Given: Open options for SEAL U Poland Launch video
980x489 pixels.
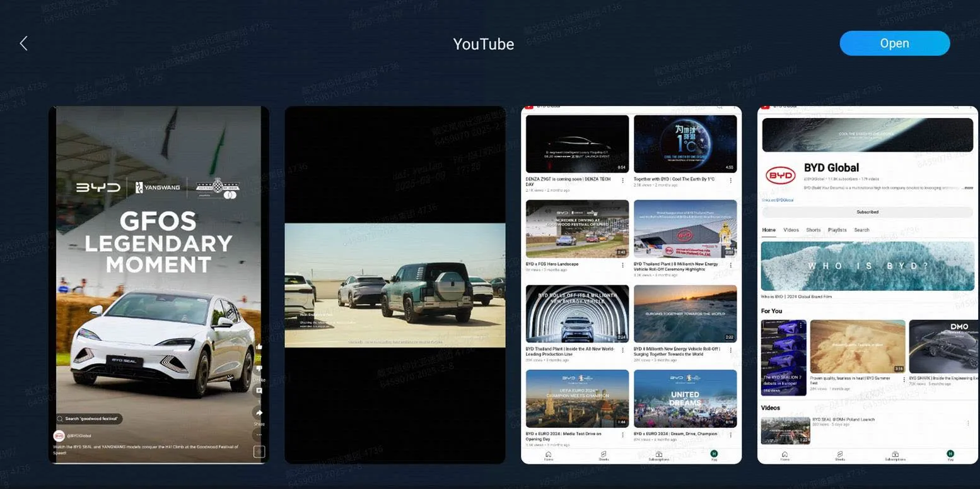Looking at the screenshot, I should (x=968, y=423).
